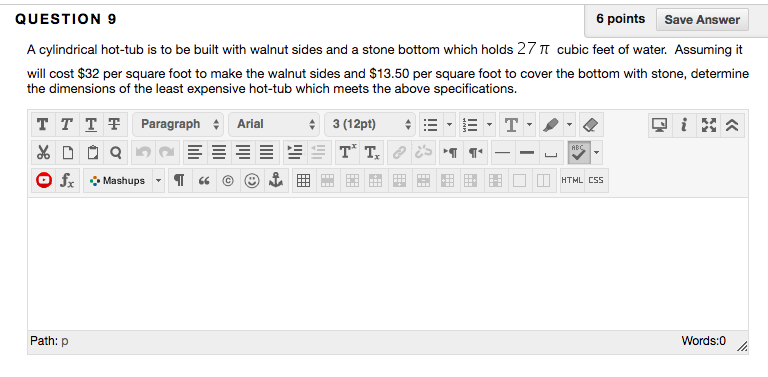Click the preview monitor icon

pos(660,125)
